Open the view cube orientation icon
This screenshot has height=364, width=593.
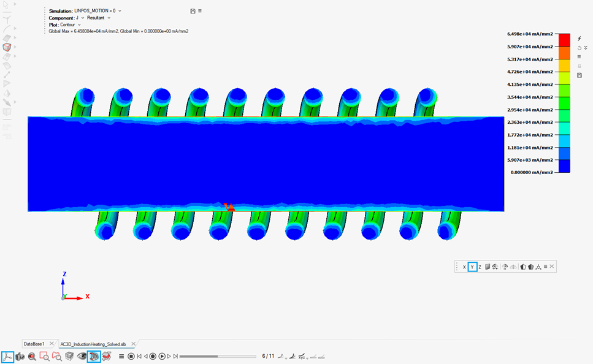pos(69,357)
